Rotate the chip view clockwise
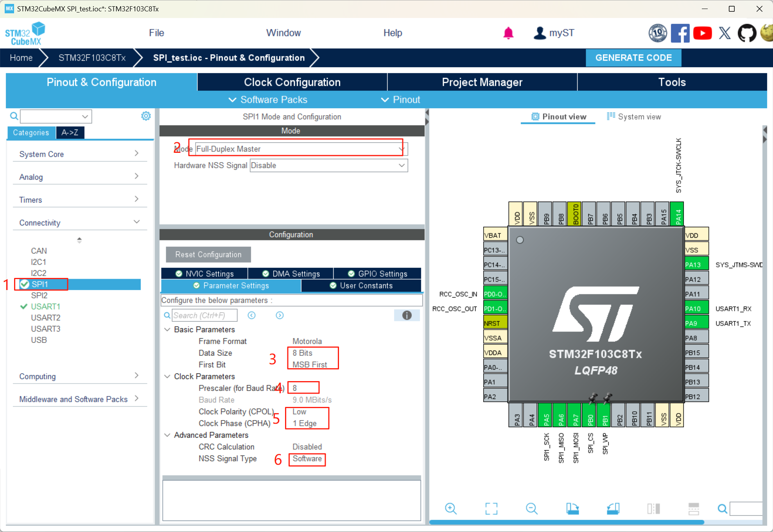This screenshot has height=532, width=773. point(572,509)
